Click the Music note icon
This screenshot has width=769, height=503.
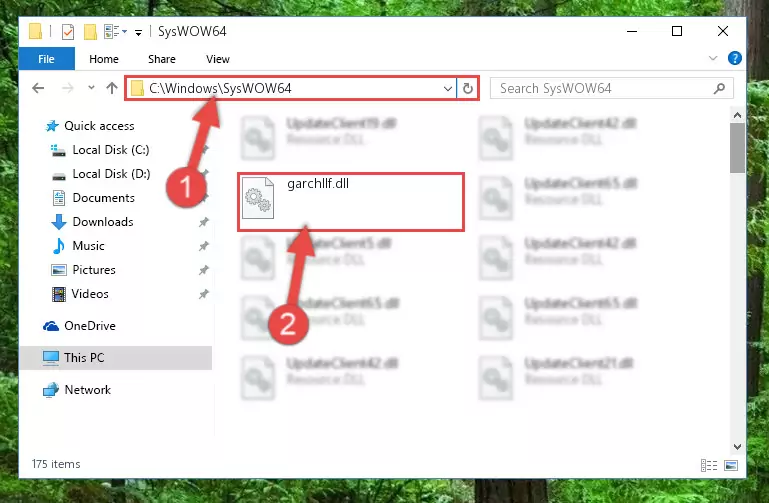tap(59, 246)
